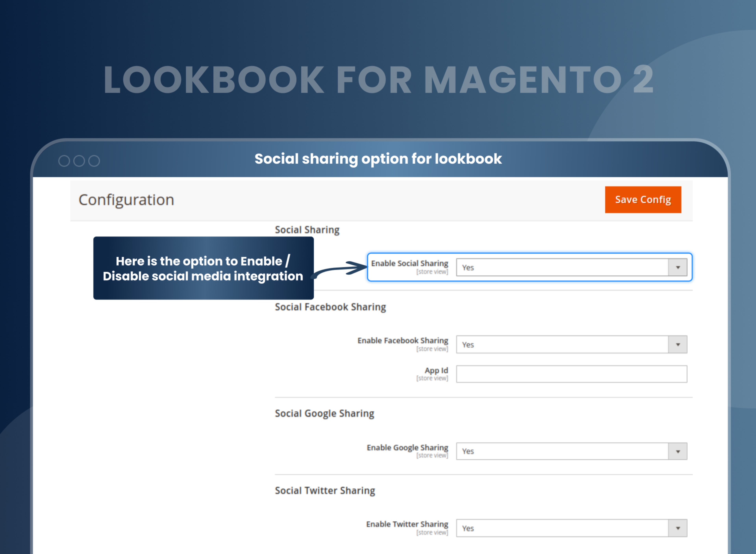
Task: Click the store view label under Enable Social Sharing
Action: tap(433, 272)
